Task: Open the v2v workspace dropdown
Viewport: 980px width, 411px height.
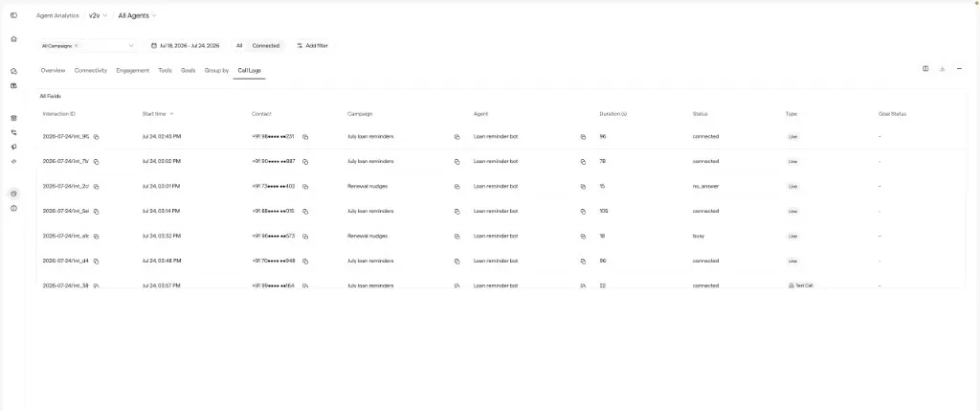Action: [x=99, y=15]
